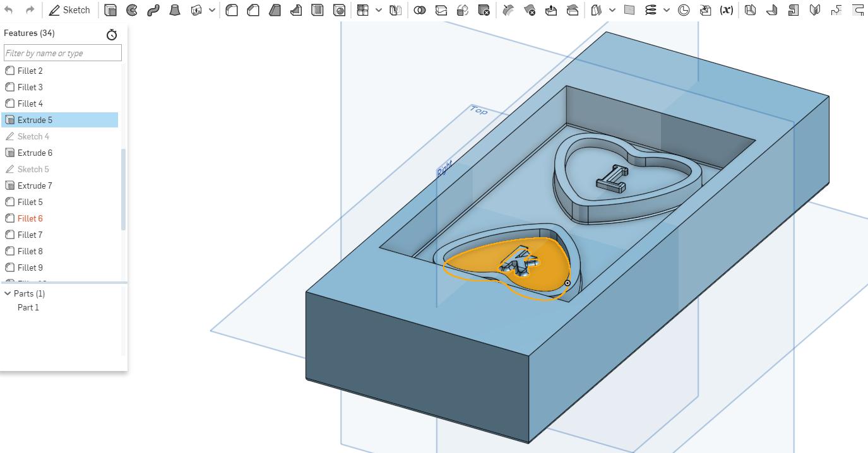Select Sketch 5 in the feature list
868x453 pixels.
60,169
